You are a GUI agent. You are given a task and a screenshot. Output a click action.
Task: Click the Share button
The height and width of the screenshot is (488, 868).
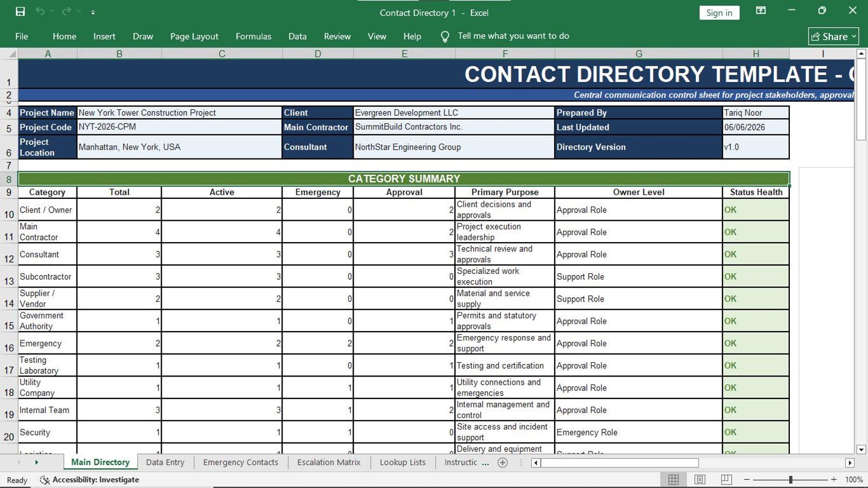click(x=834, y=36)
